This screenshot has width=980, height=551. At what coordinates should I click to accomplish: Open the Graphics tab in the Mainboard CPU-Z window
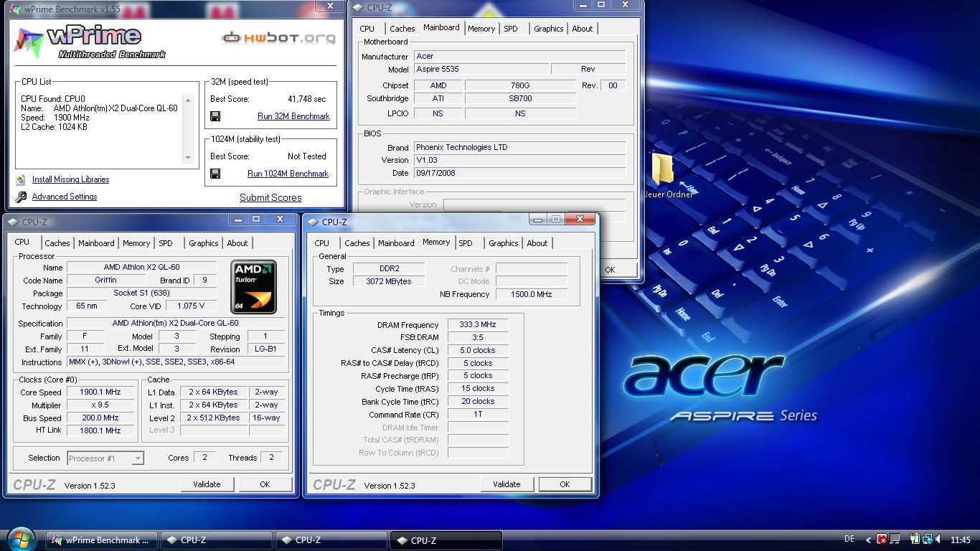[x=548, y=29]
